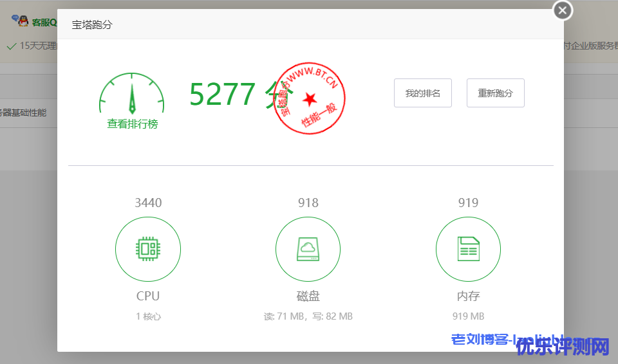Click the CPU label text
The image size is (618, 364).
coord(148,296)
